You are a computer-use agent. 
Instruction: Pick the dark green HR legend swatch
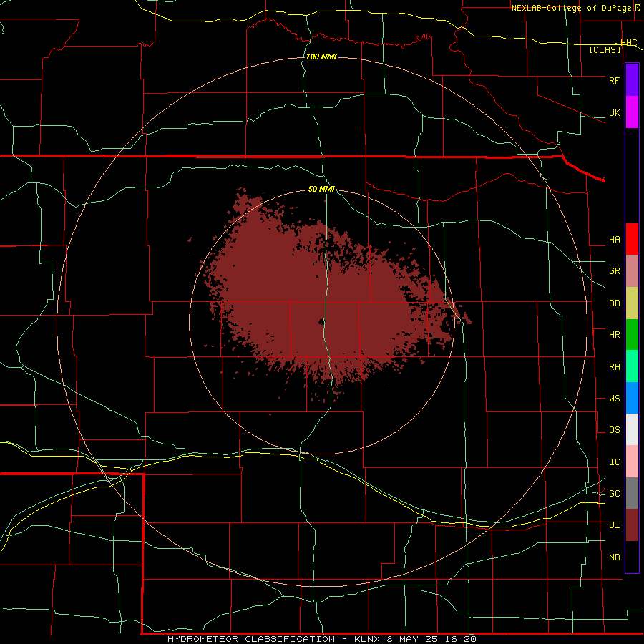(632, 335)
